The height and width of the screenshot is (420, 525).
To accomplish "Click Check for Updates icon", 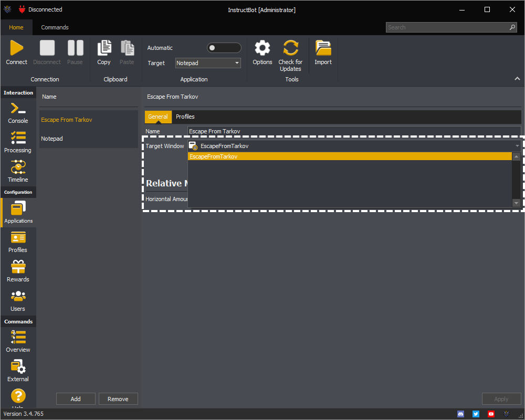I will click(290, 48).
